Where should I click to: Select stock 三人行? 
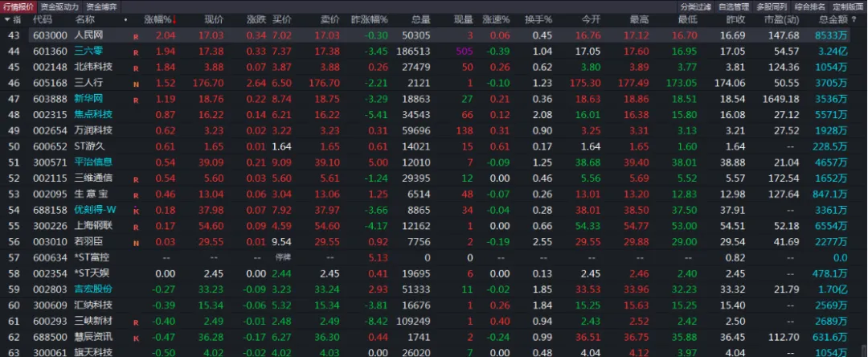tap(88, 83)
